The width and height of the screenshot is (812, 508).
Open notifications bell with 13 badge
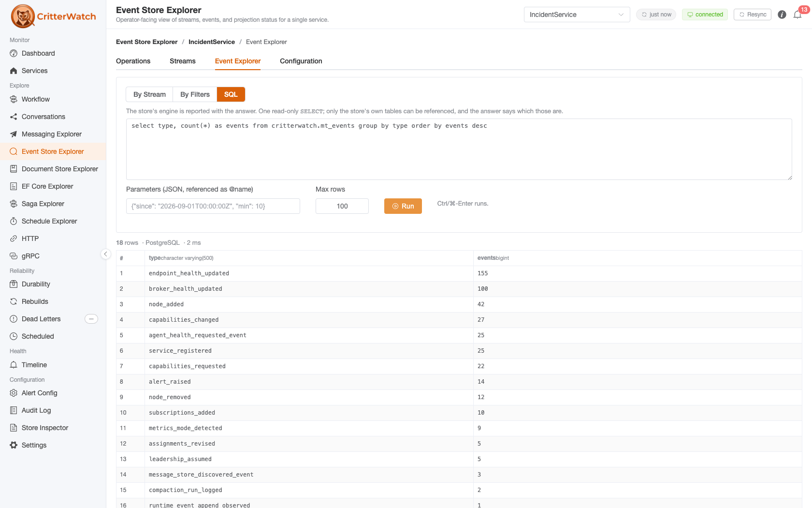pos(798,14)
